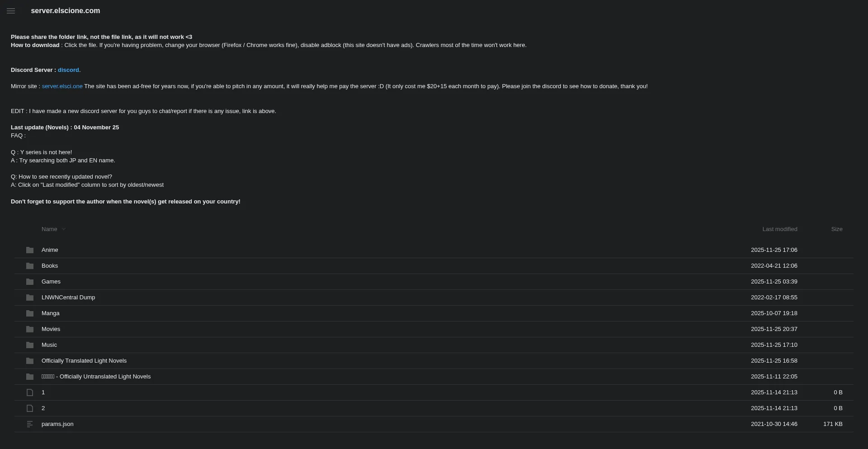
Task: Sort by Last modified column
Action: [x=779, y=229]
